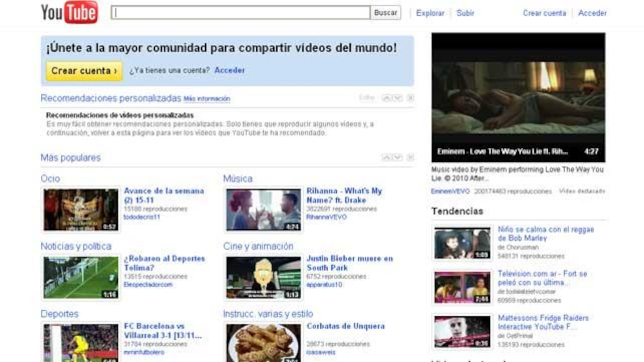Screen dimensions: 644x362
Task: Open the Subir upload link
Action: [x=465, y=13]
